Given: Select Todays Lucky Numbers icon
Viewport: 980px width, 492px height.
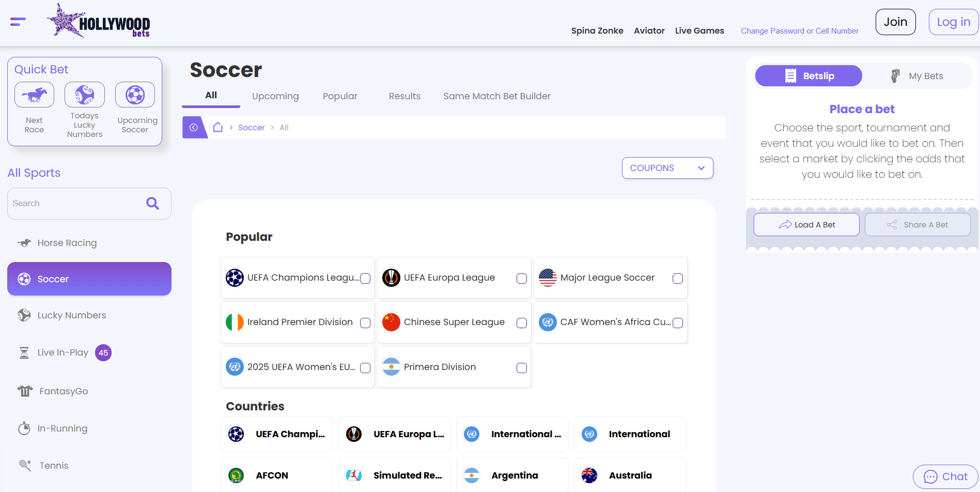Looking at the screenshot, I should click(85, 95).
